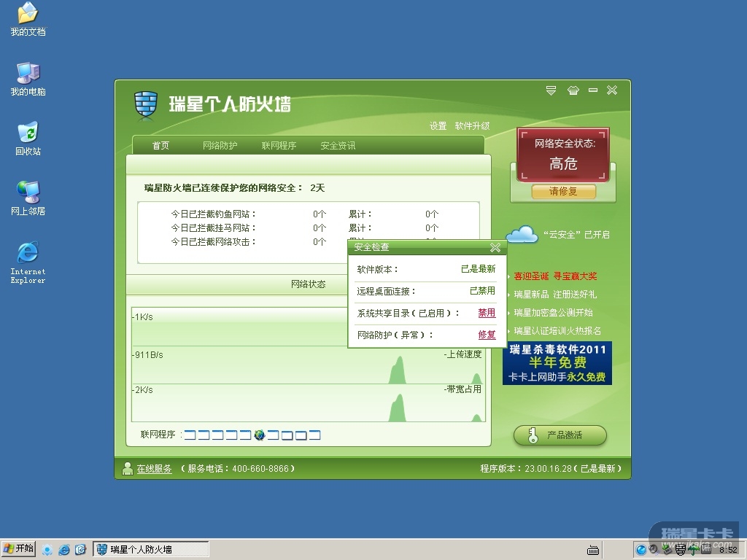The image size is (747, 560).
Task: Click 瑞星杀毒软件2011 ad banner
Action: (x=557, y=363)
